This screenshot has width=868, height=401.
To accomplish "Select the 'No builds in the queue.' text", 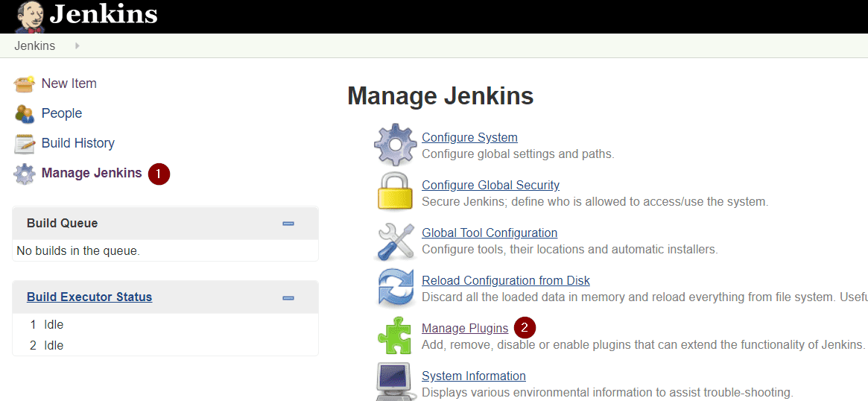I will 78,251.
